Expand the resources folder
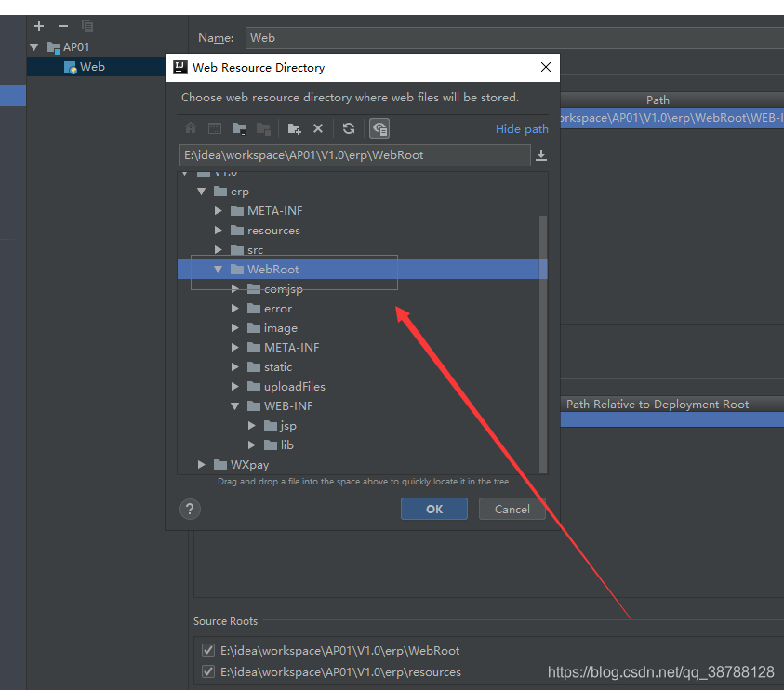784x690 pixels. [x=218, y=231]
